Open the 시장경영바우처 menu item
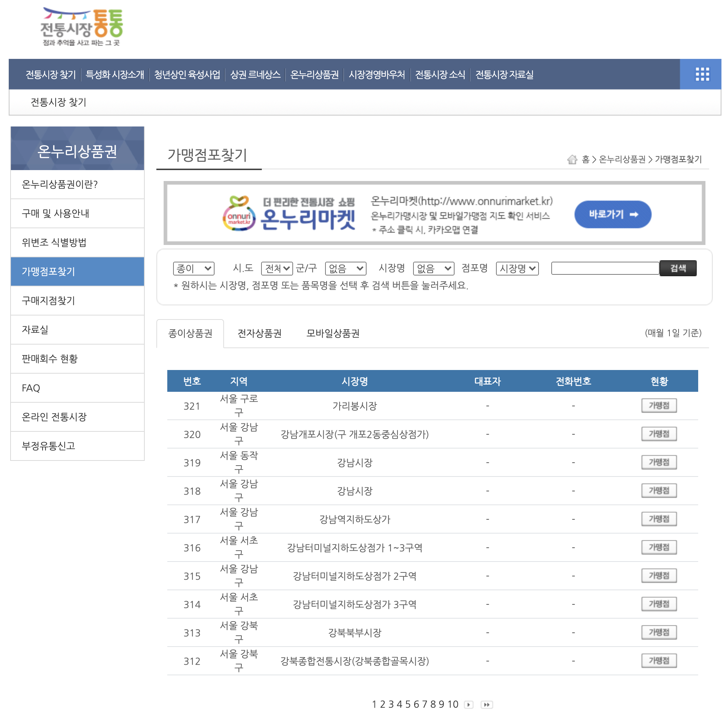 (x=377, y=74)
